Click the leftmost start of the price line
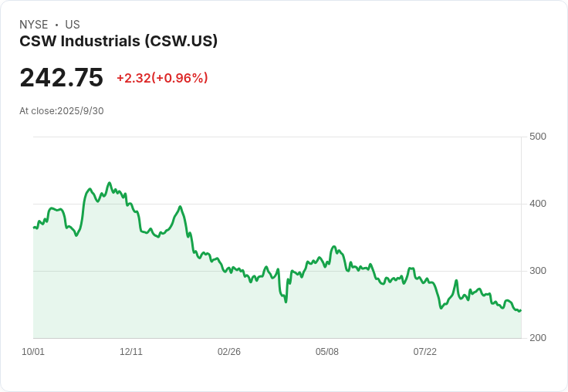Viewport: 568px width, 392px height. click(x=34, y=227)
